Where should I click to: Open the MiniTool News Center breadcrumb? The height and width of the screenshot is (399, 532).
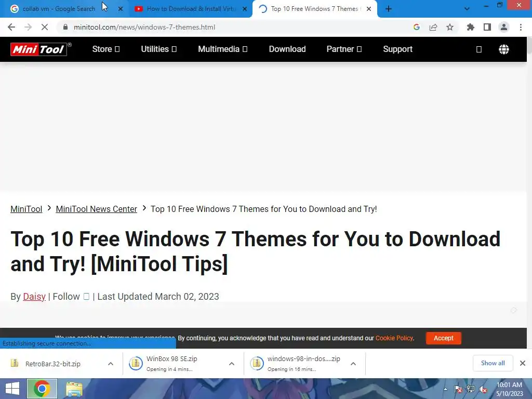pos(96,209)
